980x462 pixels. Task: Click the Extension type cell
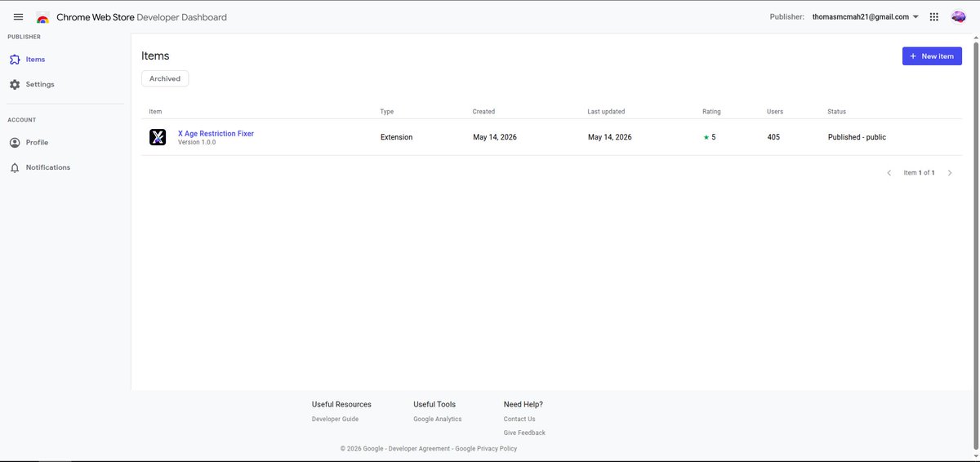pos(397,137)
